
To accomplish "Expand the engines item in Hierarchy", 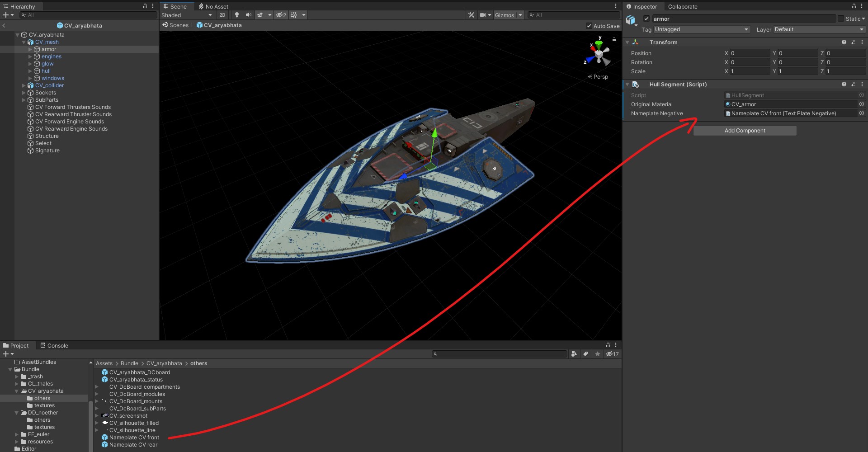I will click(x=30, y=56).
